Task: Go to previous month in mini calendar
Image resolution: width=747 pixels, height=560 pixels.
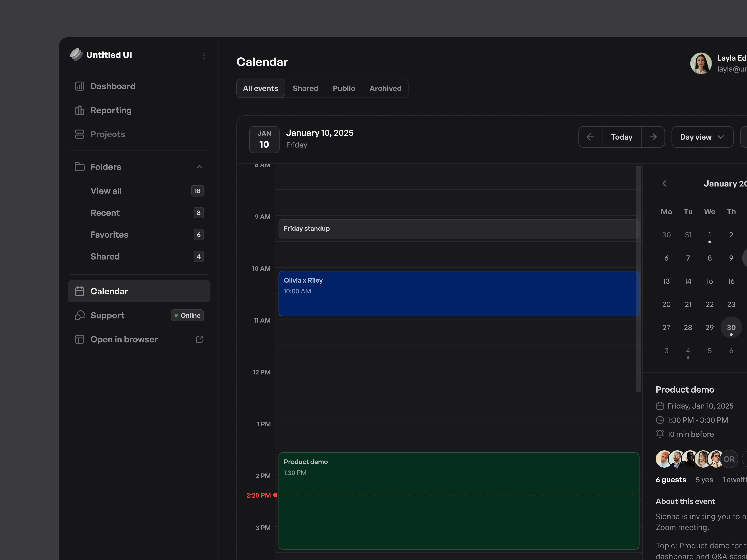Action: [x=664, y=183]
